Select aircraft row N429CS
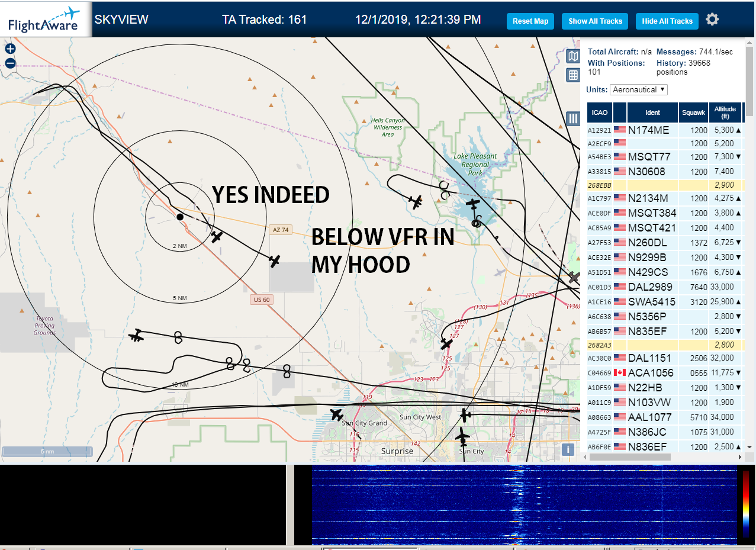The image size is (756, 550). [664, 272]
